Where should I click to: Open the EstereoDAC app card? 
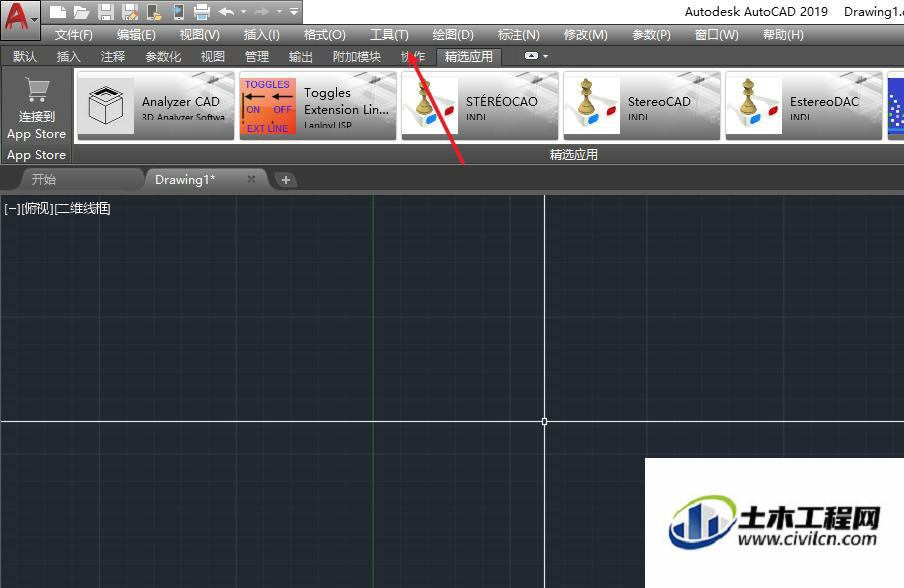coord(804,105)
